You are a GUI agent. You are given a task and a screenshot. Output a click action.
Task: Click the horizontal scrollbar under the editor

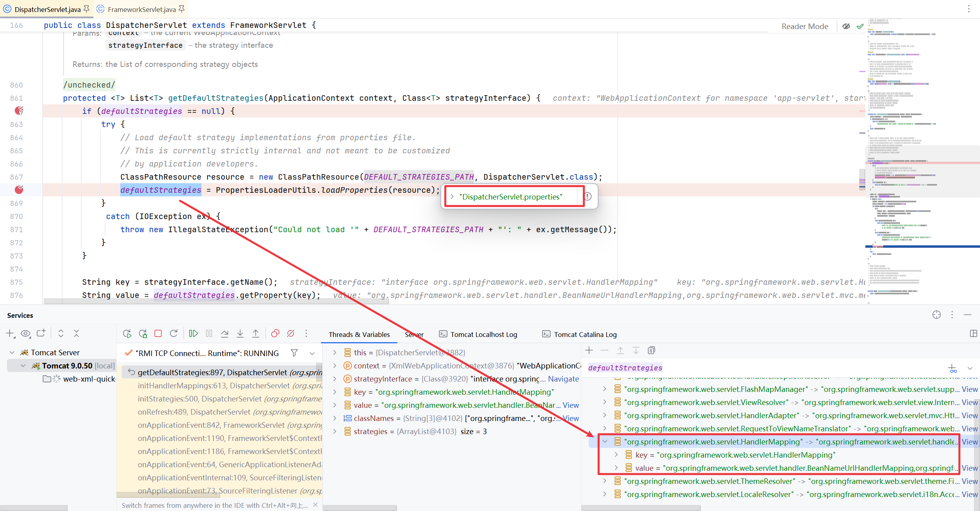click(215, 302)
